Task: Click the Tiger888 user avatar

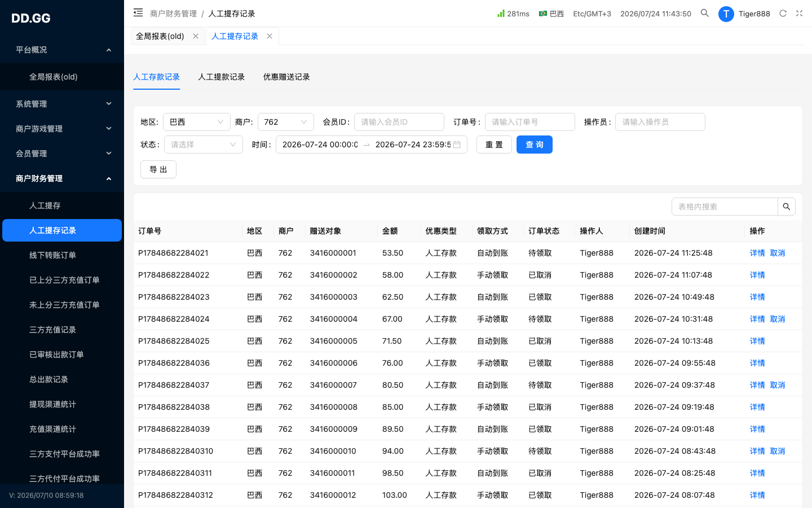Action: 726,14
